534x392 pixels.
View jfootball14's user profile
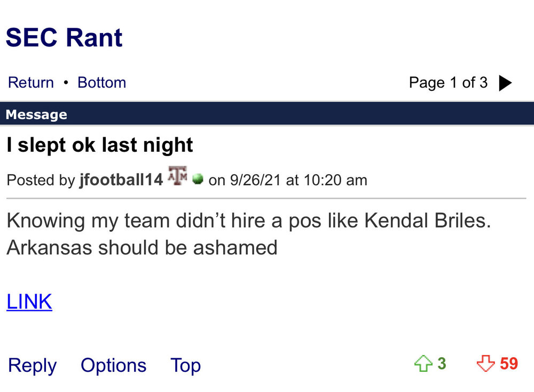[121, 180]
